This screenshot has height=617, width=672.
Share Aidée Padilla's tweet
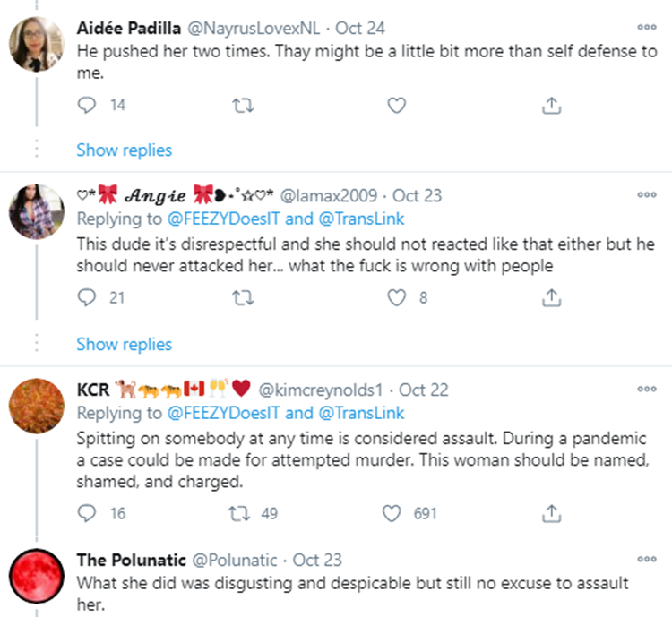tap(552, 105)
